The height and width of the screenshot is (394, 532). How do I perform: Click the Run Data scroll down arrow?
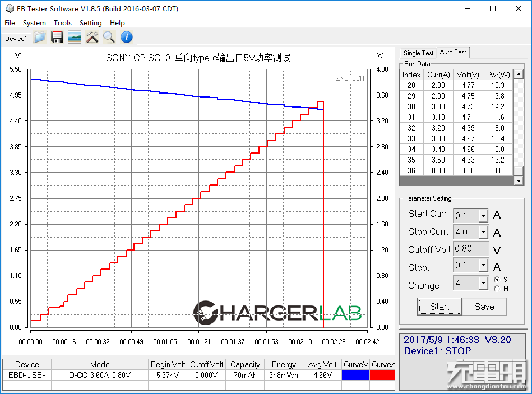(519, 180)
